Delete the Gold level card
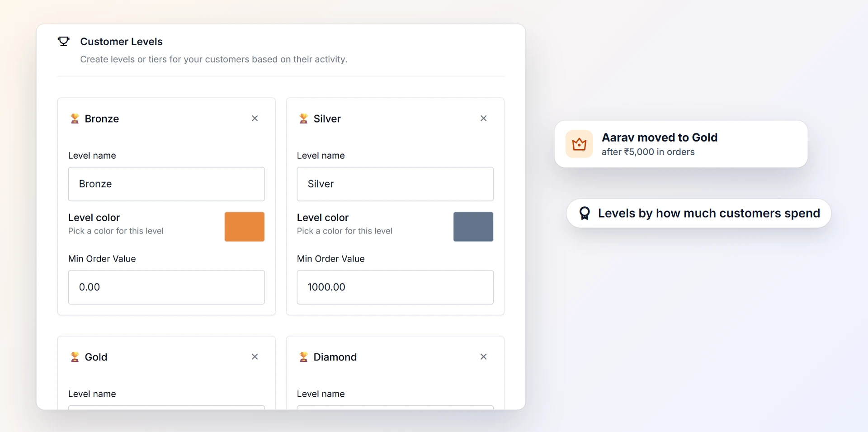The width and height of the screenshot is (868, 432). point(255,357)
